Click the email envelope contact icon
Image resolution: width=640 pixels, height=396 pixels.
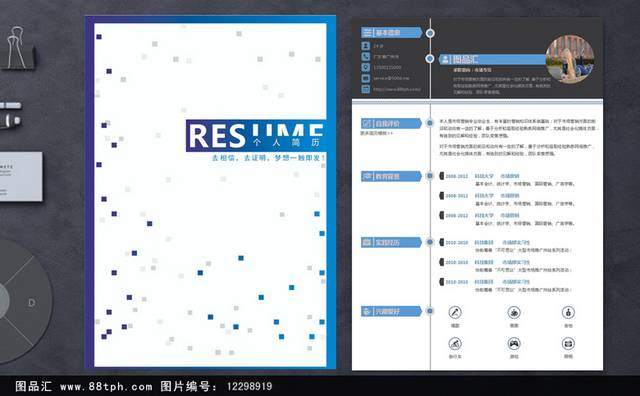click(x=366, y=78)
